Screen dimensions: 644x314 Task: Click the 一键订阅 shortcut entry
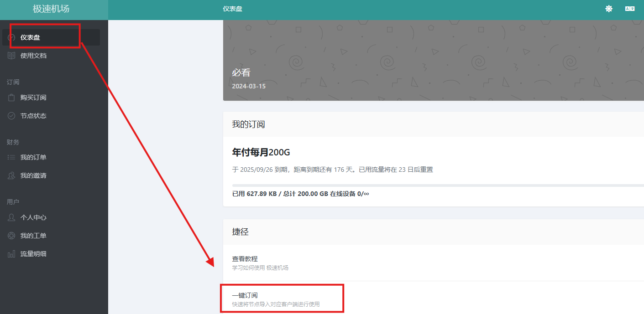245,295
